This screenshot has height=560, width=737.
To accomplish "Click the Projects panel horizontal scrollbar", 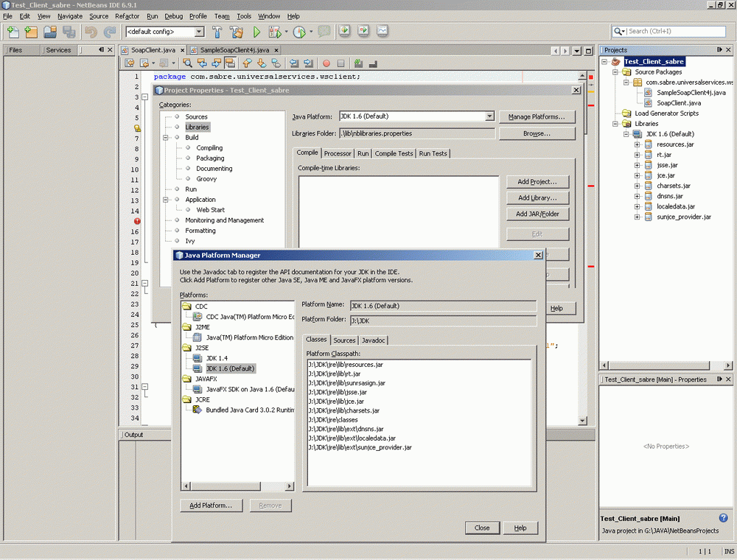I will tap(666, 365).
